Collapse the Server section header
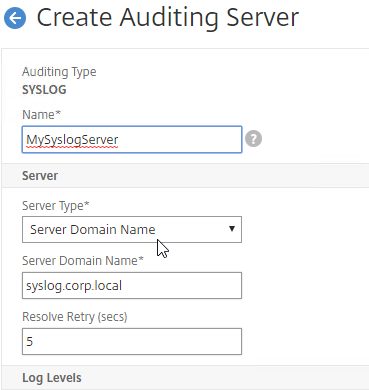The height and width of the screenshot is (390, 369). (x=185, y=176)
